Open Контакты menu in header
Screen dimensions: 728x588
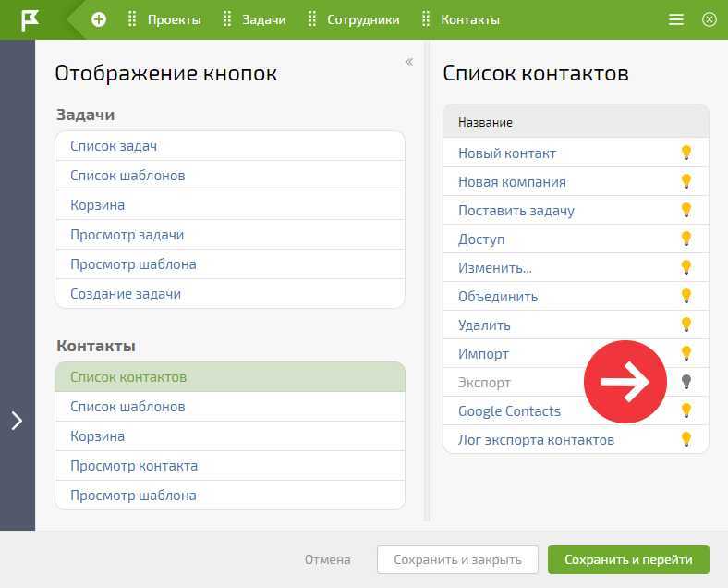point(470,20)
